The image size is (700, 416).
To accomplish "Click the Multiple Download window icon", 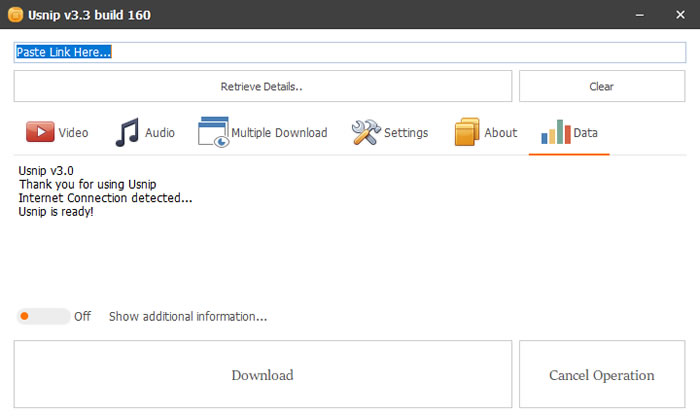I will pos(213,132).
